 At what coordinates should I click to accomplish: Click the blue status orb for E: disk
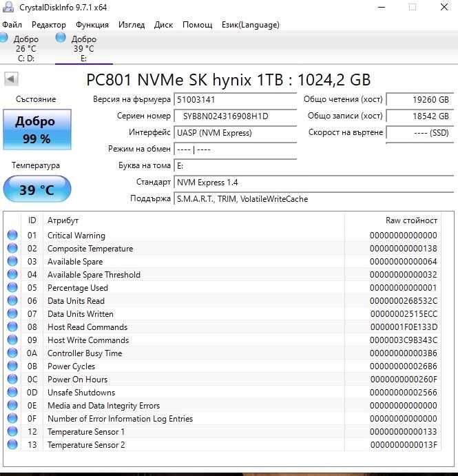61,38
